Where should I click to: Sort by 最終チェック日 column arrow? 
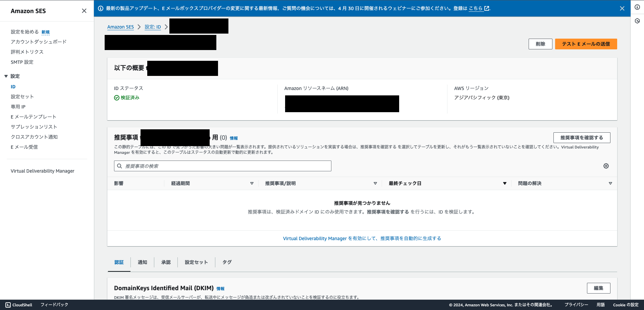[505, 183]
